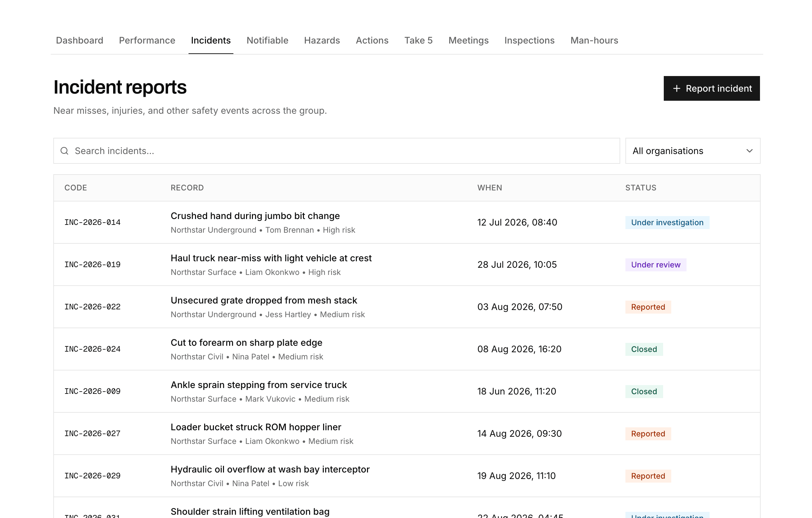Click date 28 Jul 2026, 10:05
Image resolution: width=812 pixels, height=518 pixels.
[x=517, y=265]
